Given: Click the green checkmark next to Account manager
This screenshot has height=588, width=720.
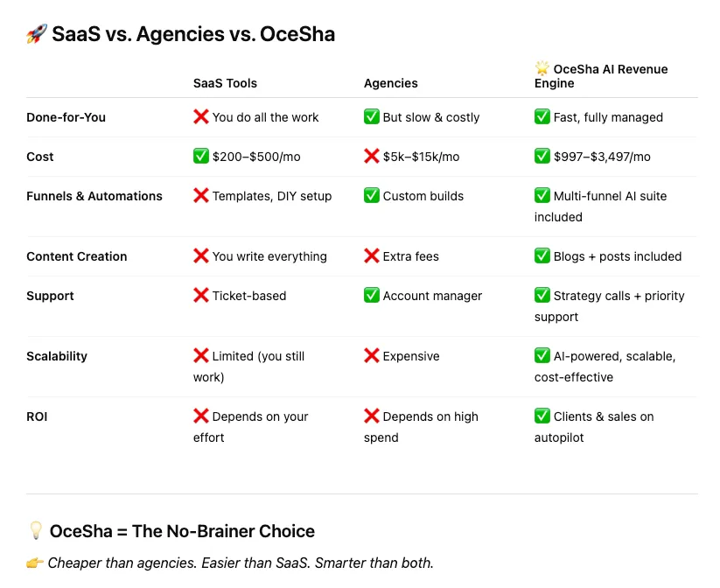Looking at the screenshot, I should (x=372, y=295).
